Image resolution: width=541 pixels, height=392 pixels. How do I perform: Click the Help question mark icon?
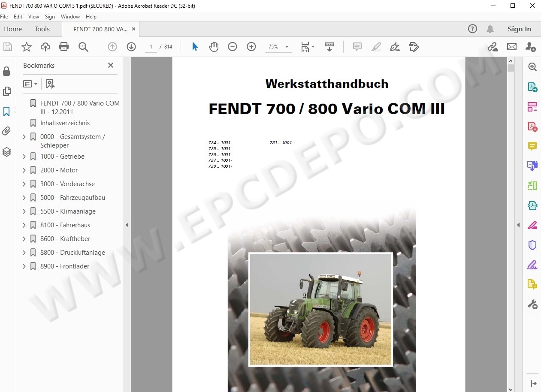[472, 29]
